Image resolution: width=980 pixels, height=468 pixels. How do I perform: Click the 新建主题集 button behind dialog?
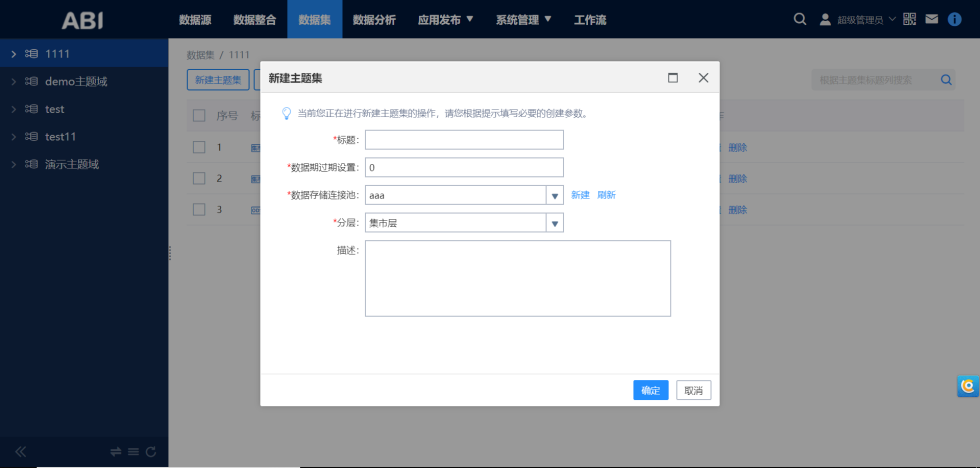pos(218,80)
